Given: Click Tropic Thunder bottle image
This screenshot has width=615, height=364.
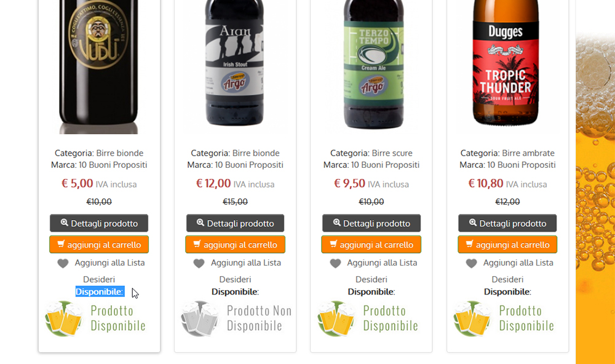Looking at the screenshot, I should [506, 63].
